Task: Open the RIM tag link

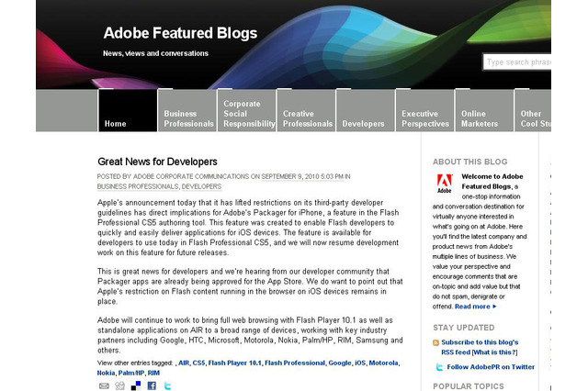Action: [153, 373]
